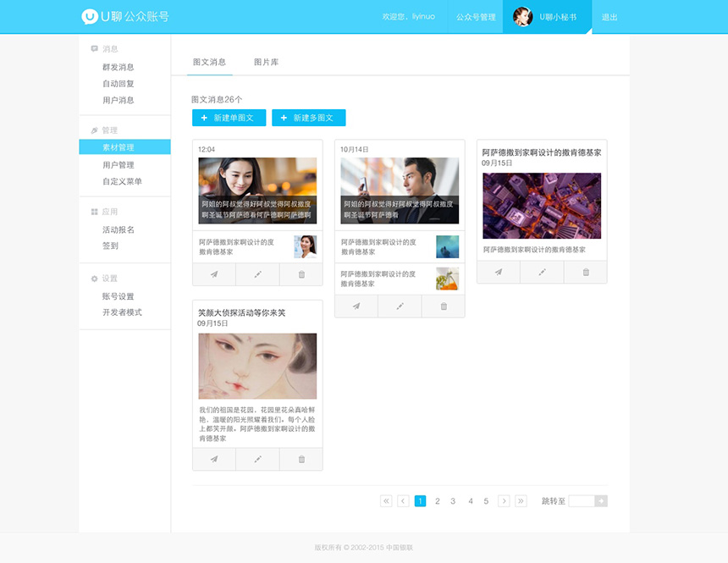Click the speech bubble icon beside 消息
The height and width of the screenshot is (563, 728).
tap(96, 48)
